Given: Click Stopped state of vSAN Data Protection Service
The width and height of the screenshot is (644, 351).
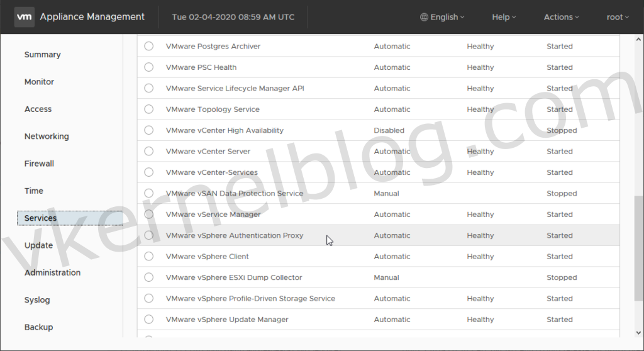Looking at the screenshot, I should point(562,192).
